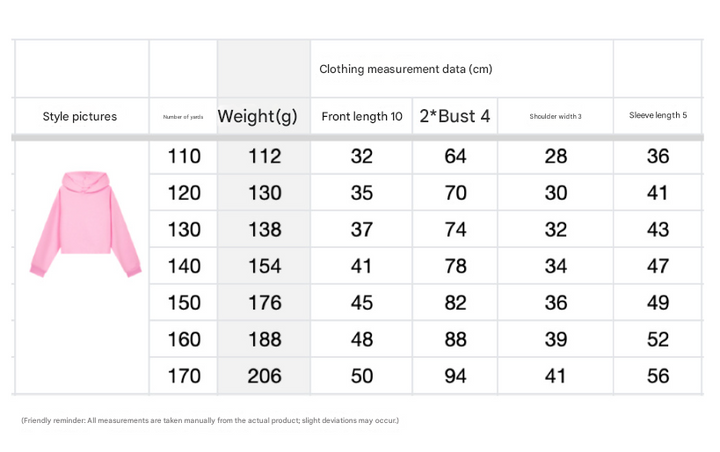Select the "Style pictures" column header
The width and height of the screenshot is (720, 452).
[x=80, y=117]
